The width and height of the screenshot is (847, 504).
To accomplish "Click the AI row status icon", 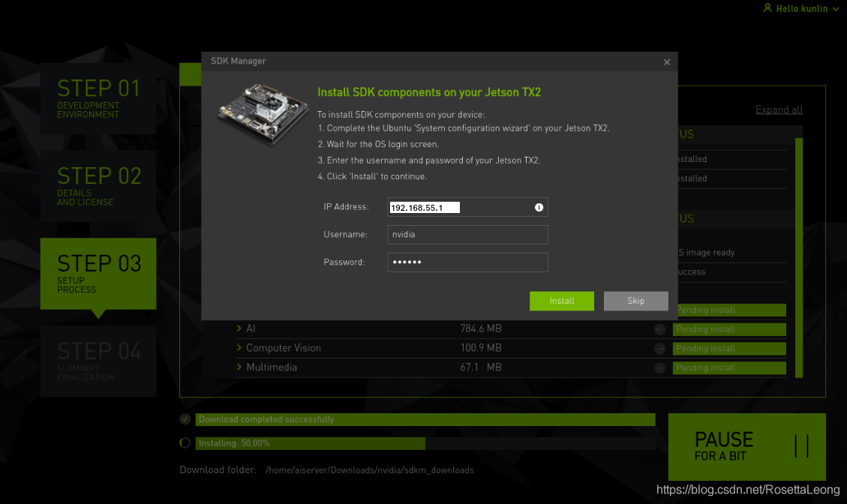I will 659,329.
